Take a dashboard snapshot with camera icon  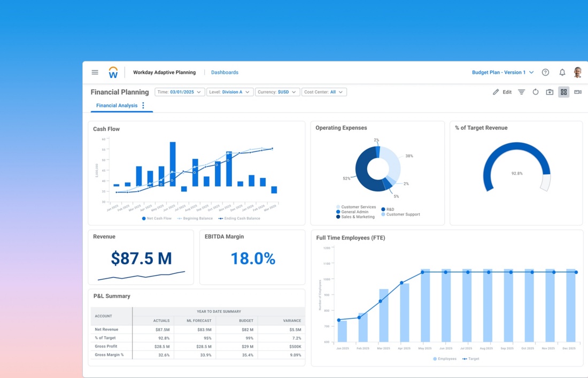tap(550, 91)
